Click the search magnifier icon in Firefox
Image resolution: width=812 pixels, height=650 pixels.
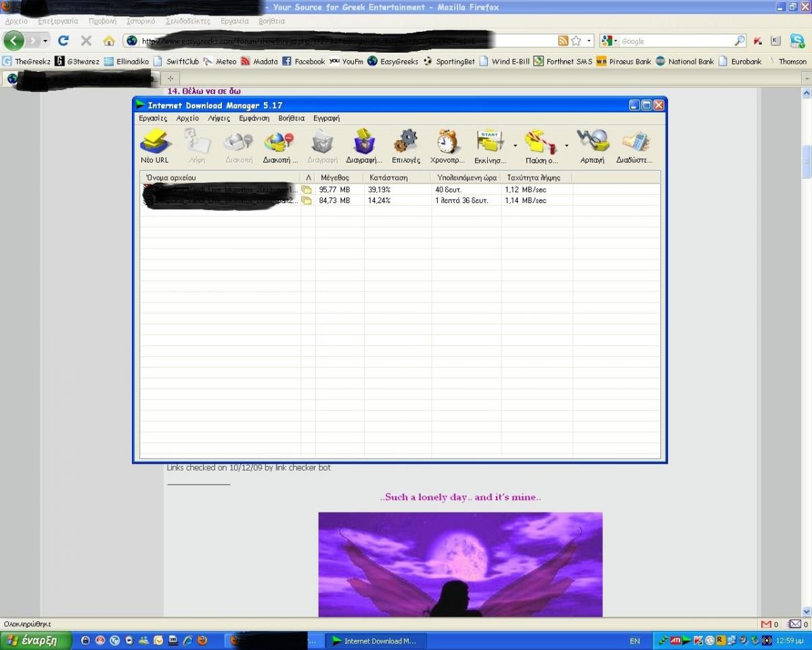pyautogui.click(x=740, y=41)
